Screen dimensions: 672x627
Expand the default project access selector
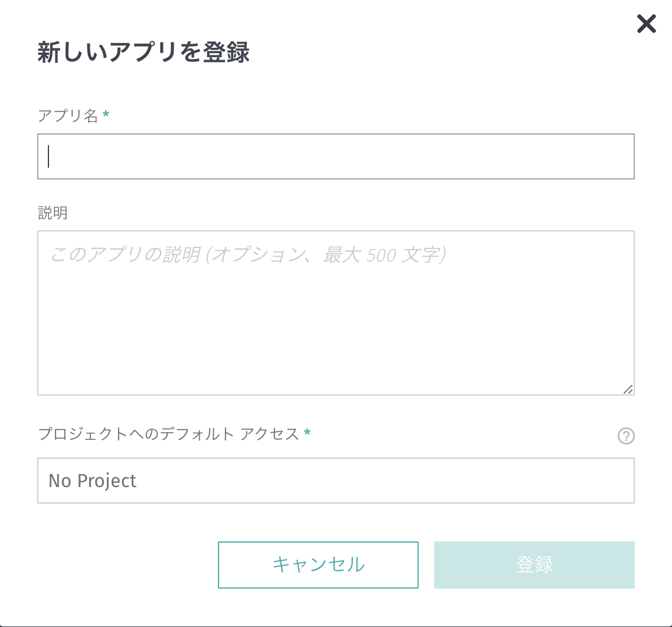coord(335,481)
